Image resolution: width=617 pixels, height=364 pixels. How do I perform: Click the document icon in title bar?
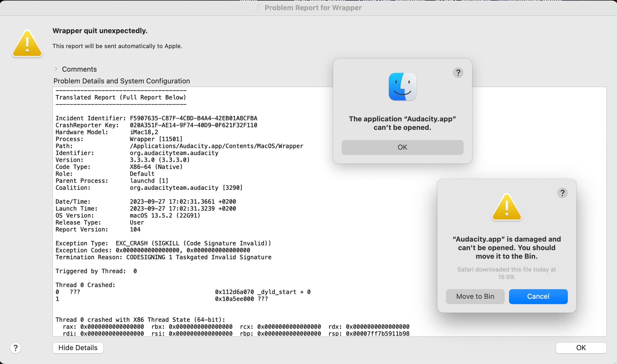coord(258,8)
